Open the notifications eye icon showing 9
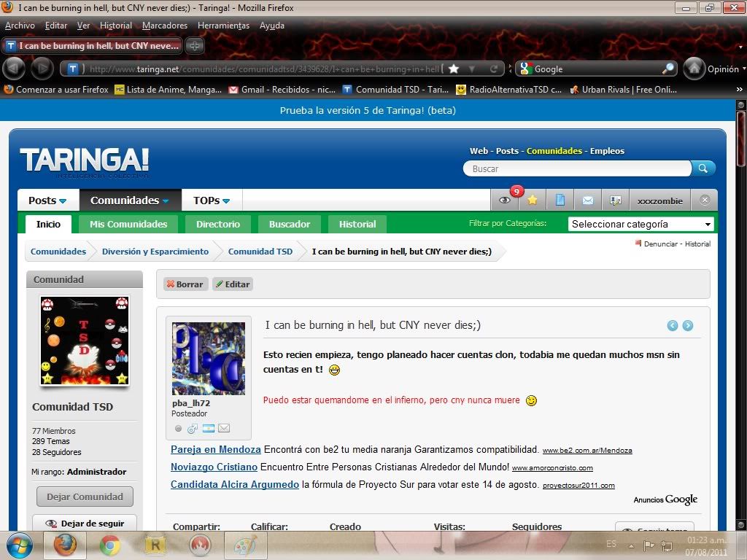Screen dimensions: 747x560 [505, 201]
